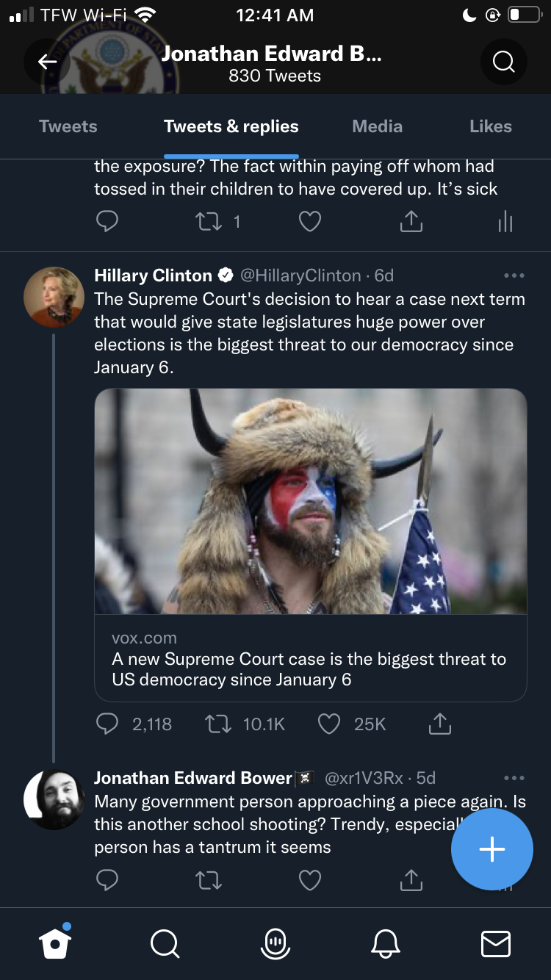
Task: Switch to the Tweets tab
Action: pos(68,126)
